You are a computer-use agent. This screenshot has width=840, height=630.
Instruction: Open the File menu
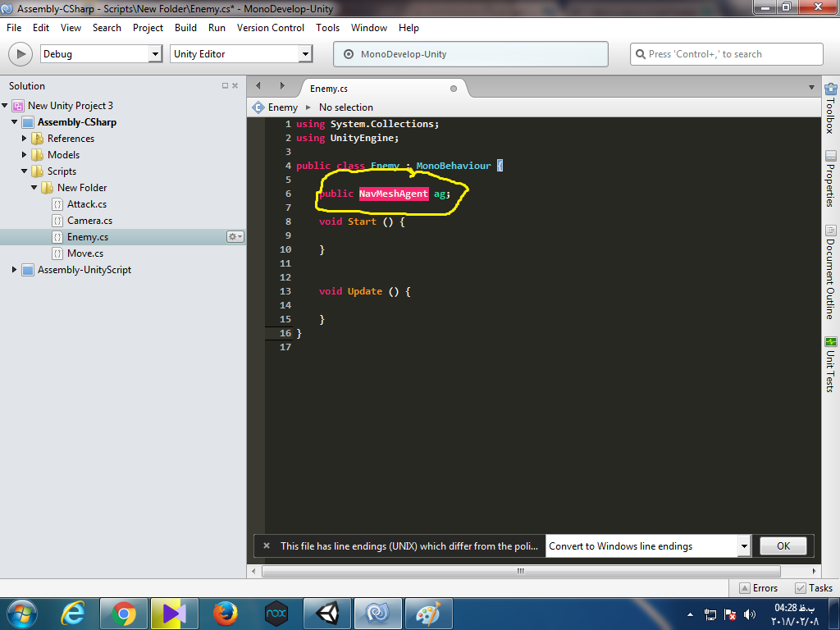(x=14, y=28)
